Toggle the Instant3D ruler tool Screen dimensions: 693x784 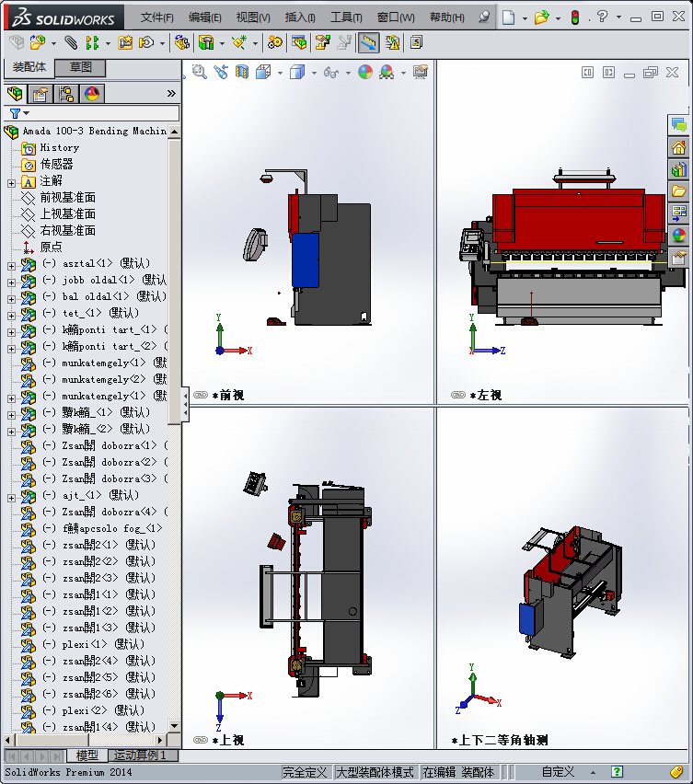[x=368, y=42]
